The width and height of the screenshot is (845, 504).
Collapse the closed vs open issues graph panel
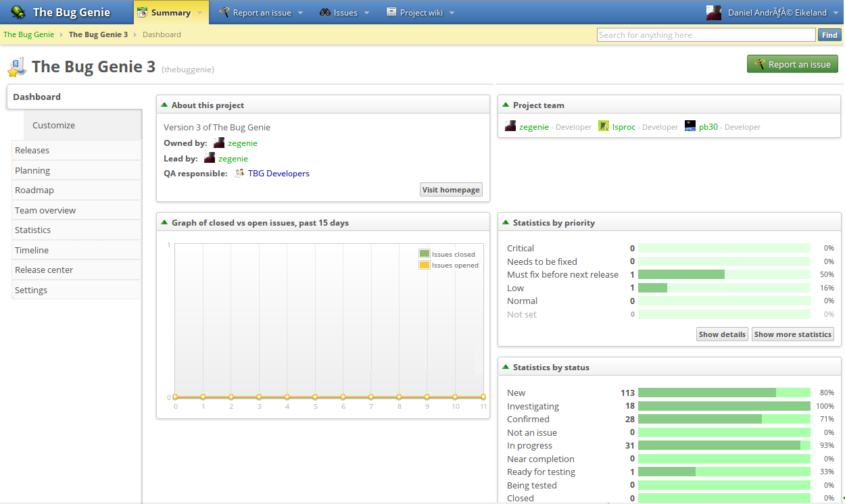tap(164, 222)
